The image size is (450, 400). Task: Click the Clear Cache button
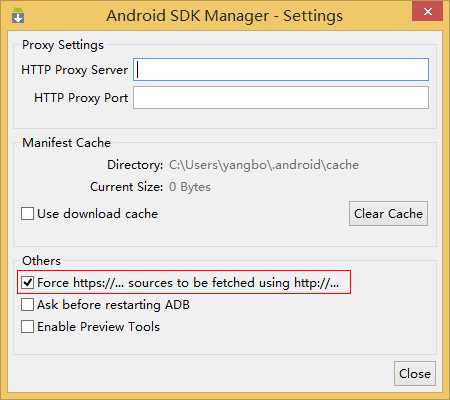click(388, 214)
